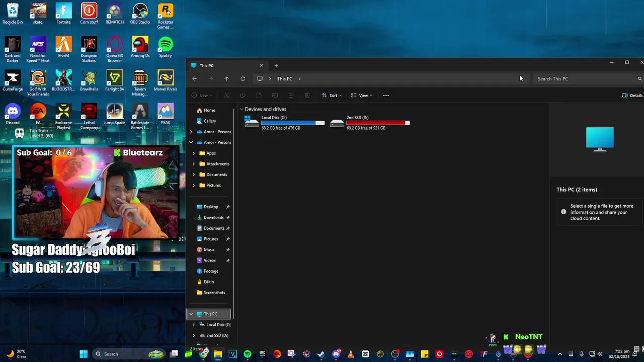This screenshot has width=644, height=362.
Task: Open OBS Studio desktop shortcut
Action: pyautogui.click(x=140, y=14)
